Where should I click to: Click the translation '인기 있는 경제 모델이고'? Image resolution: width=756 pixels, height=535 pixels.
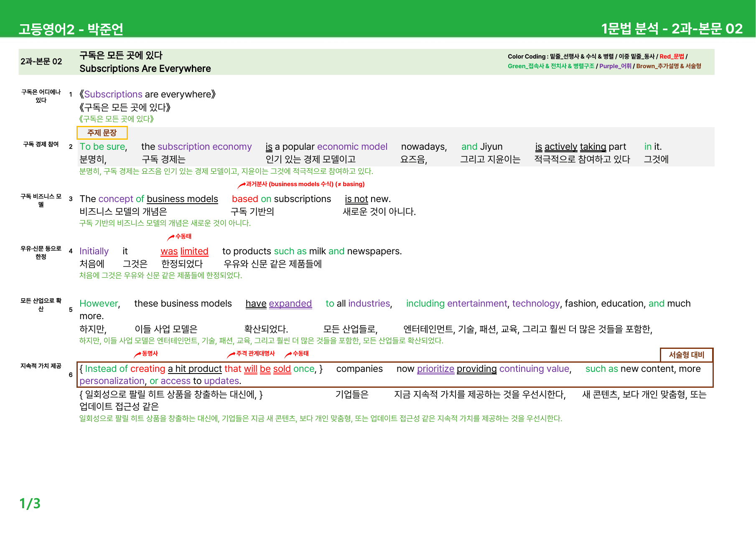311,159
